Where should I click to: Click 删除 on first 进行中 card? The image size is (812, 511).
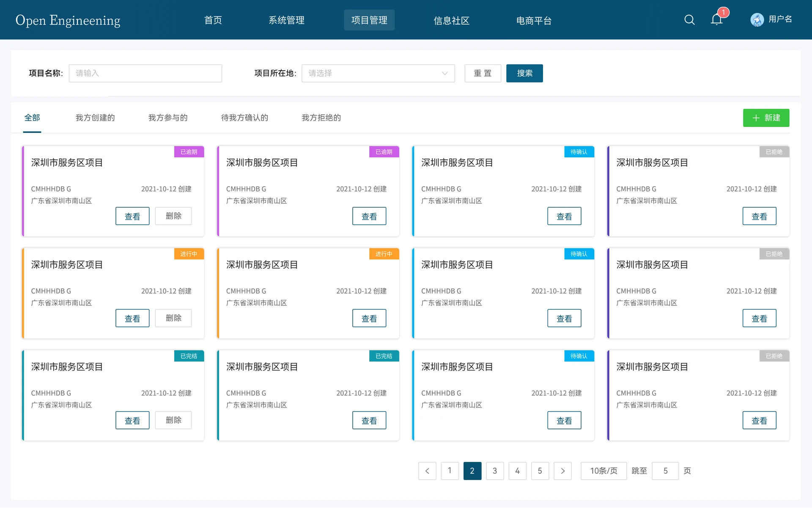coord(173,318)
